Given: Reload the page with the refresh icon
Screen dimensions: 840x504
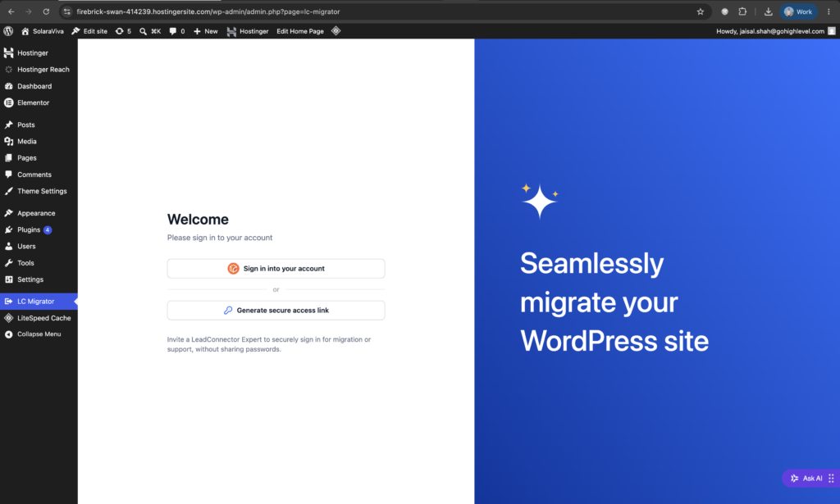Looking at the screenshot, I should [46, 11].
